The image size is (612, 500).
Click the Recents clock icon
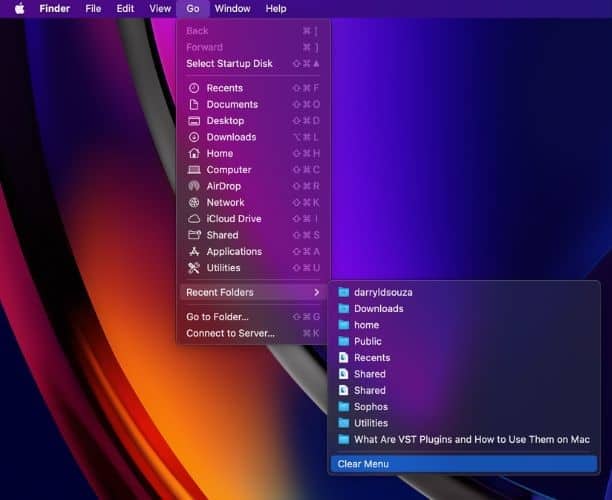(194, 88)
